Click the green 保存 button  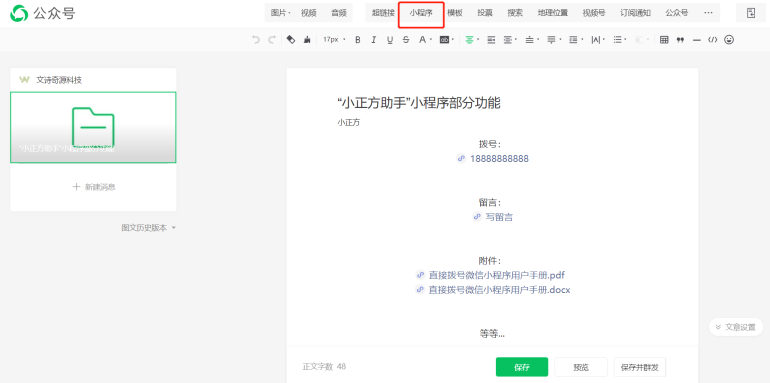point(522,367)
